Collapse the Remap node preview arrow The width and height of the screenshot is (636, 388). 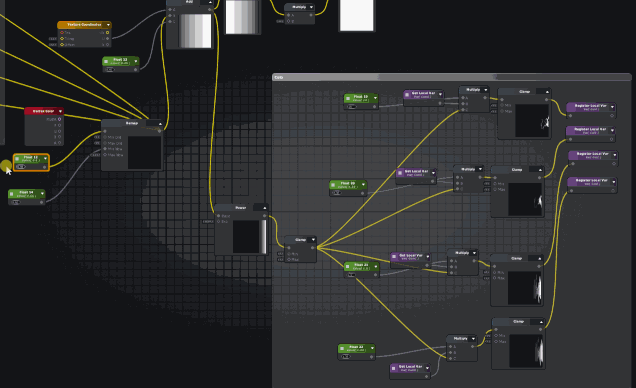[160, 123]
